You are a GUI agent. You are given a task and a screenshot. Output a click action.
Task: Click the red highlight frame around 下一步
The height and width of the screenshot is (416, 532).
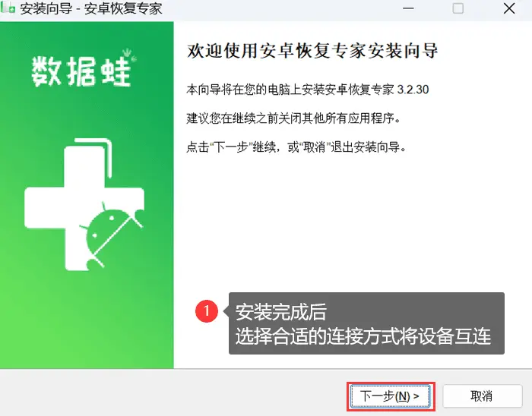(x=391, y=396)
